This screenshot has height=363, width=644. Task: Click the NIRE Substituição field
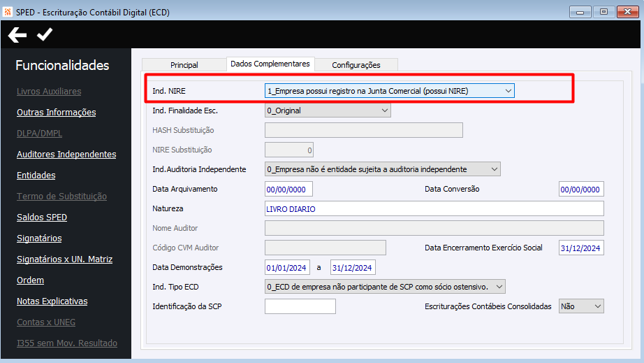(289, 150)
